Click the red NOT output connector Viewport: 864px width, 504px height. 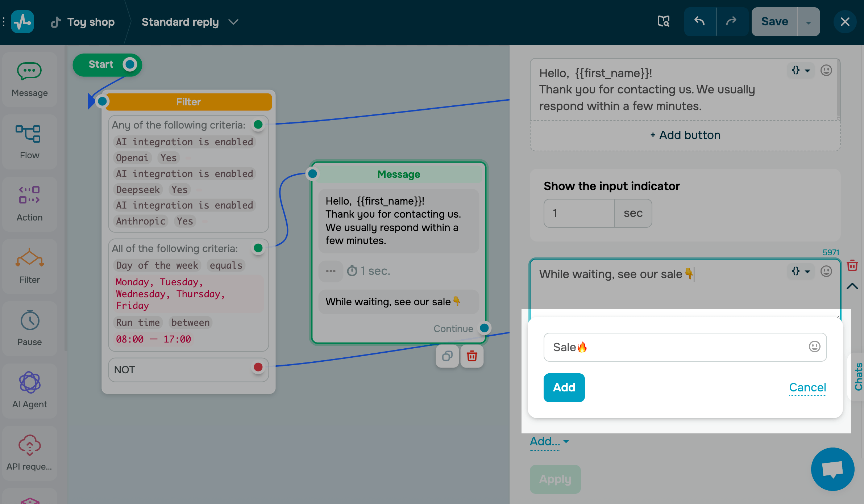coord(258,367)
